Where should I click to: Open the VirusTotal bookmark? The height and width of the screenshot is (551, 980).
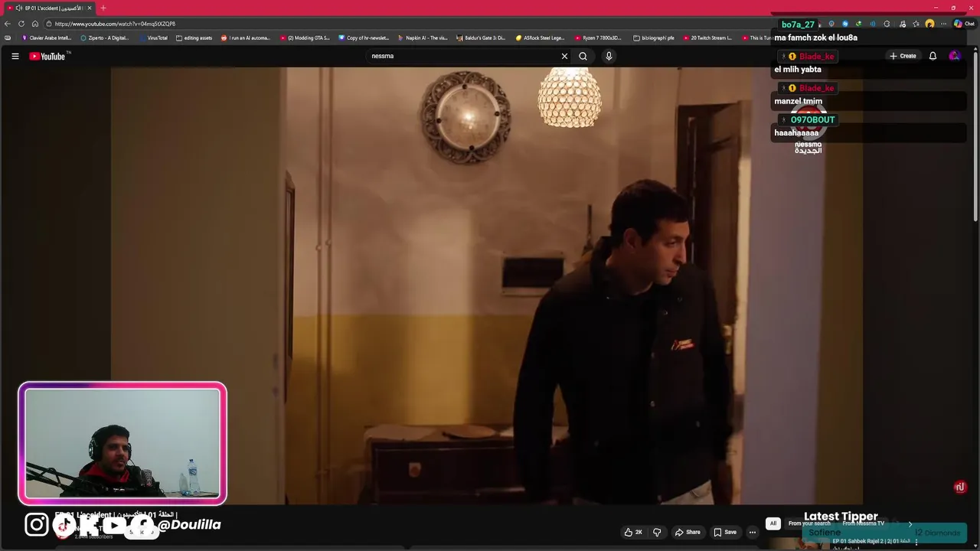tap(153, 37)
